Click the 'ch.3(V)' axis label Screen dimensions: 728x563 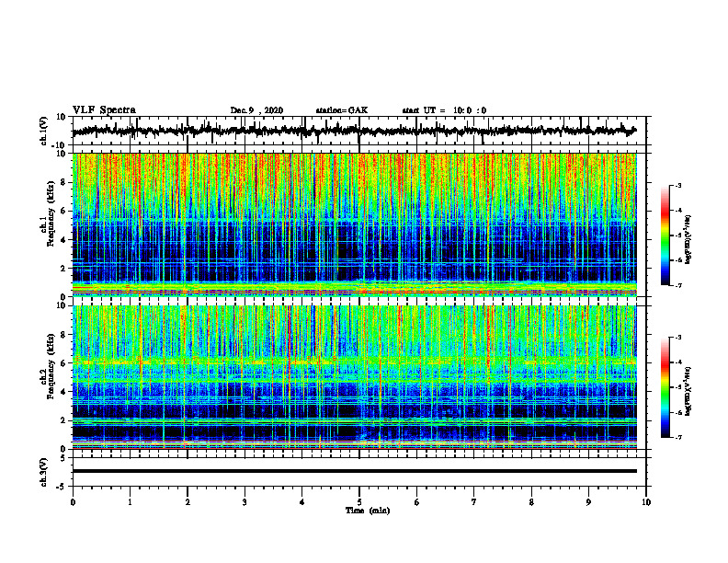[44, 472]
